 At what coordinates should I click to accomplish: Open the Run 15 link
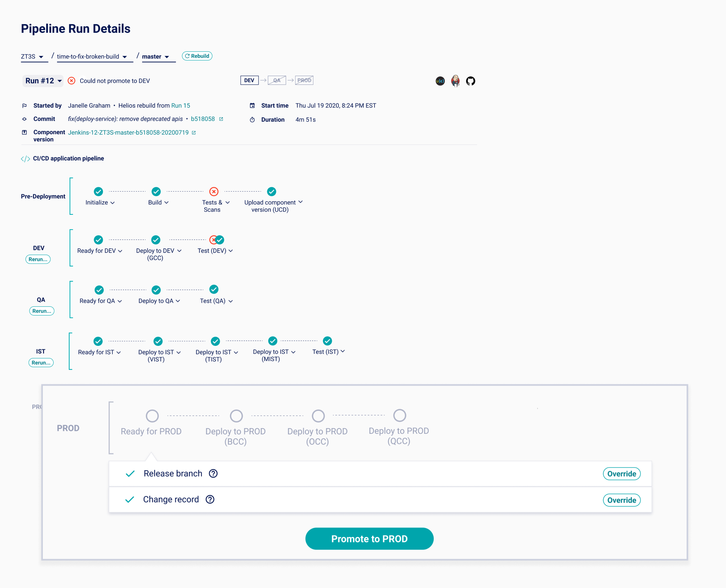[180, 105]
